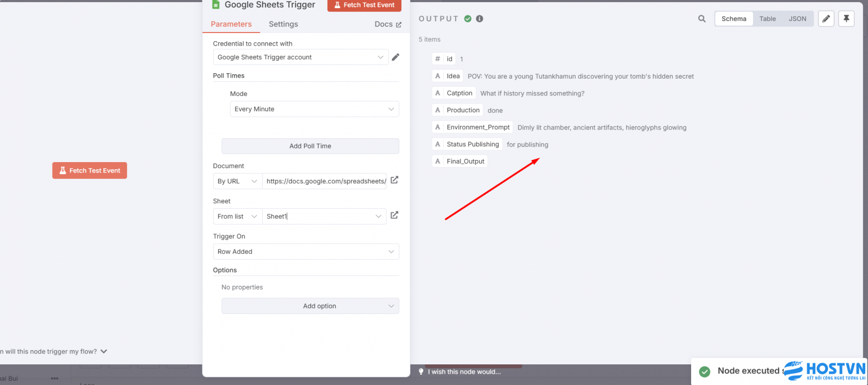Click 'done' Production value
The height and width of the screenshot is (385, 868).
pos(495,111)
